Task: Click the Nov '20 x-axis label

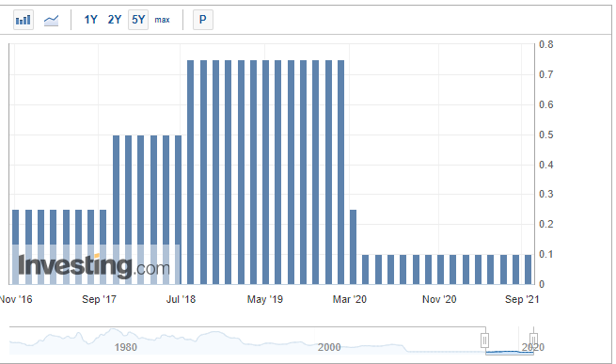Action: [x=439, y=299]
